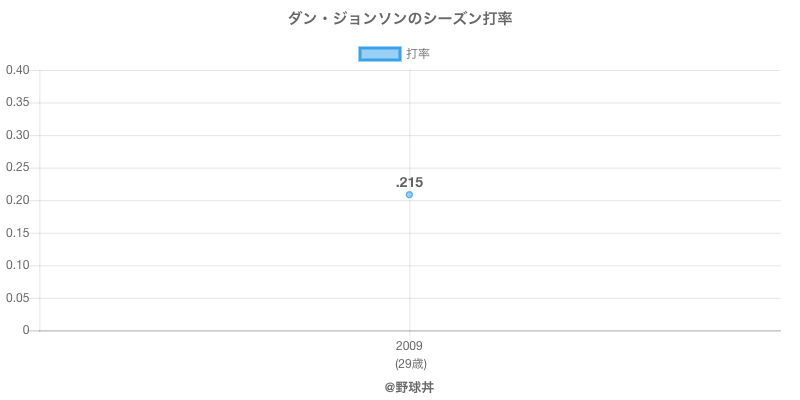Screen dimensions: 800x400
Task: Click the chart title ダン・ジョンソンのシーズン打率
Action: point(400,19)
